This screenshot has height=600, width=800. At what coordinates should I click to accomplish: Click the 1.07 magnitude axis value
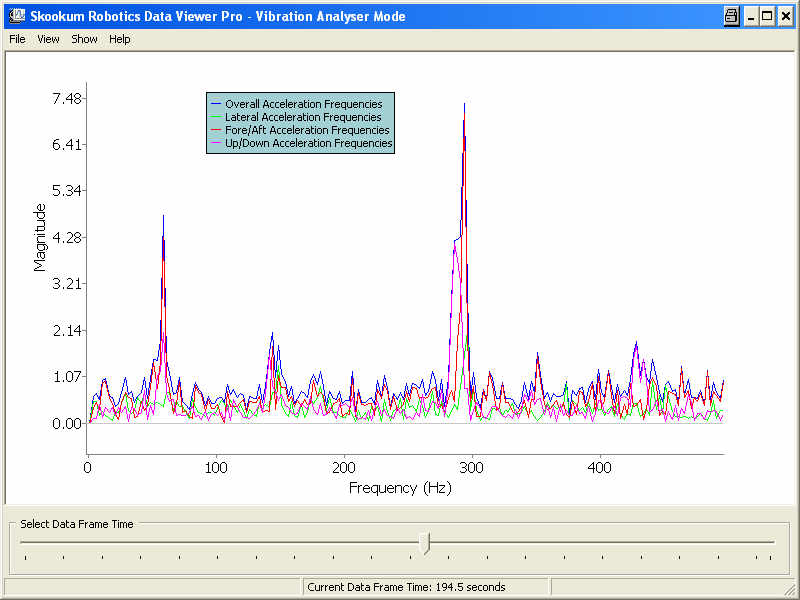click(67, 377)
